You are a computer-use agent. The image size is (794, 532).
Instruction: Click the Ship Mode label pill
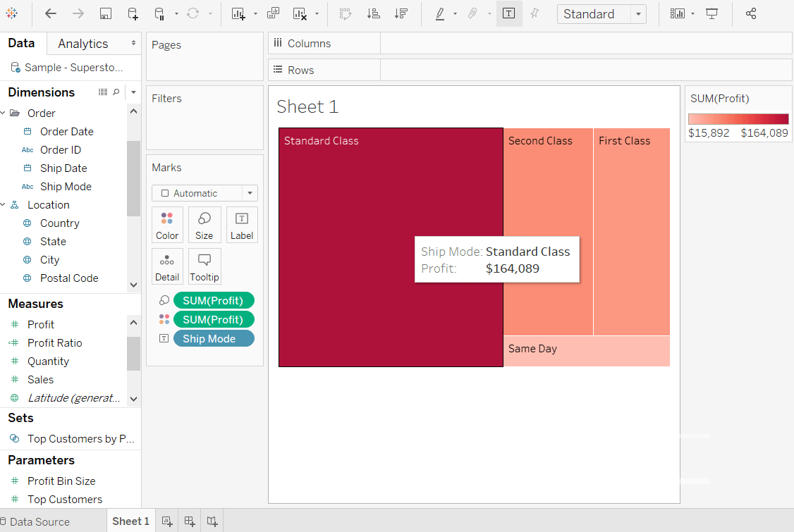tap(214, 339)
